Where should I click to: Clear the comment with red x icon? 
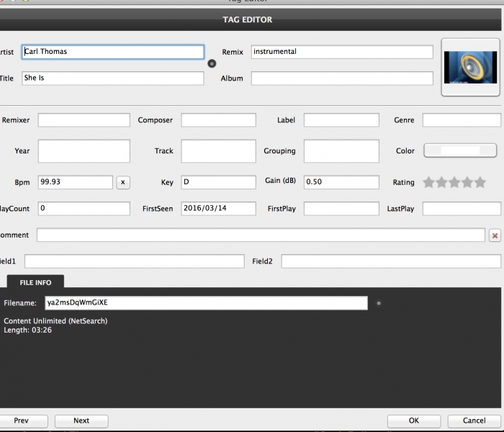[495, 235]
